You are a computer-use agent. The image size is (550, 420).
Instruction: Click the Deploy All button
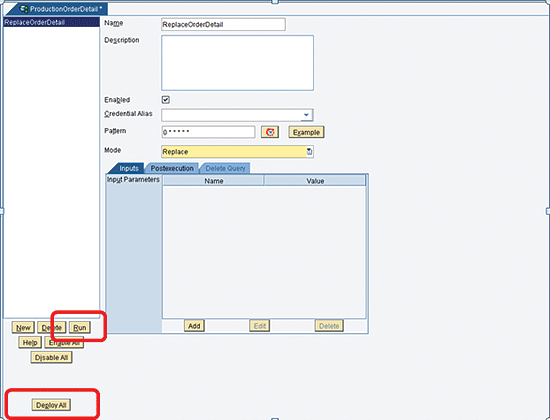[51, 405]
